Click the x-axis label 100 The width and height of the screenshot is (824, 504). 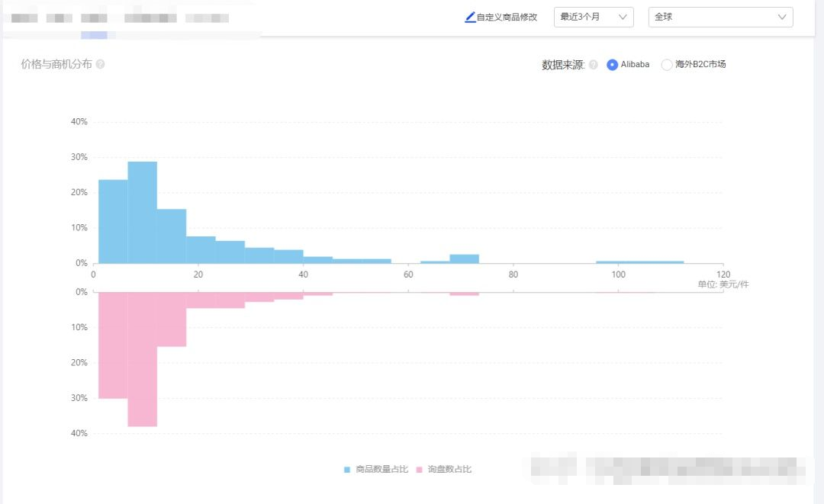click(x=619, y=274)
